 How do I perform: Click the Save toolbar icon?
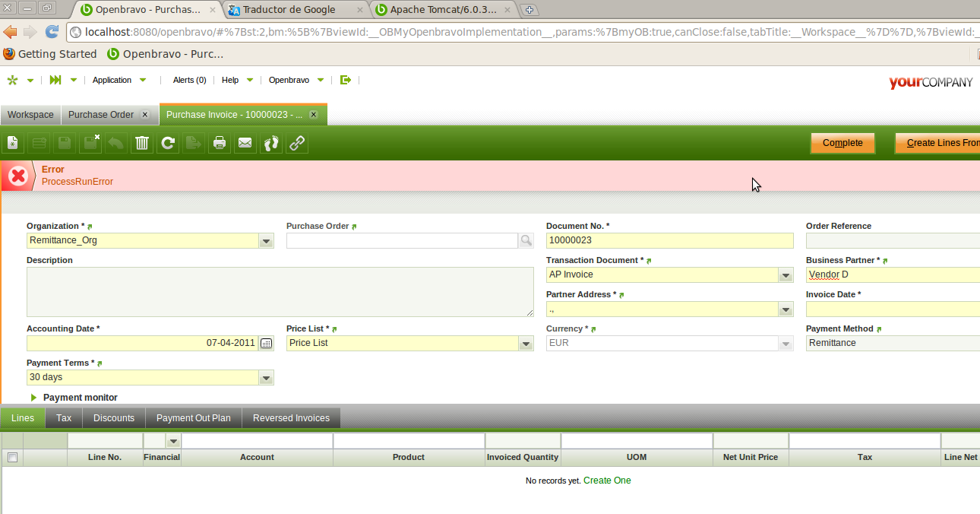click(65, 143)
